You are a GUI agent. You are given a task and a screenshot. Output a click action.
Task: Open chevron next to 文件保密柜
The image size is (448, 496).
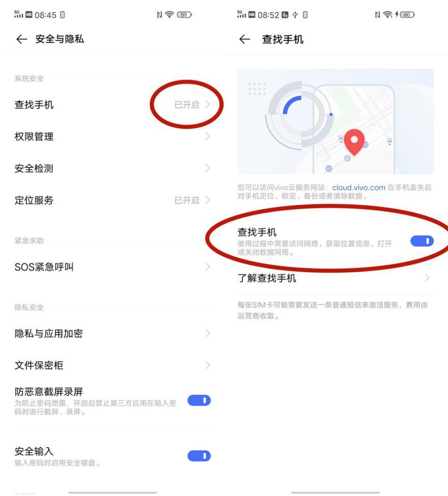point(208,365)
